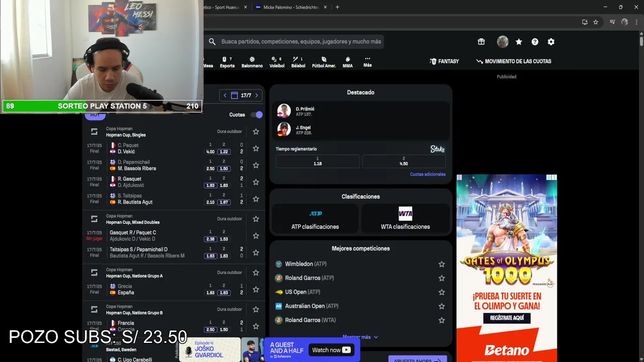The image size is (644, 362).
Task: Favorite Australian Open (ATP) competition
Action: (x=441, y=306)
